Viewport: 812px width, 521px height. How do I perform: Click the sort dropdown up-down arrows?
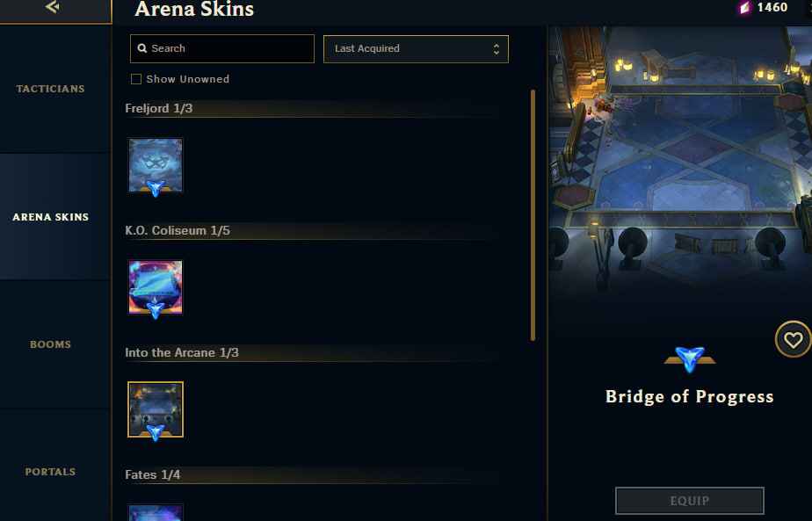point(497,49)
